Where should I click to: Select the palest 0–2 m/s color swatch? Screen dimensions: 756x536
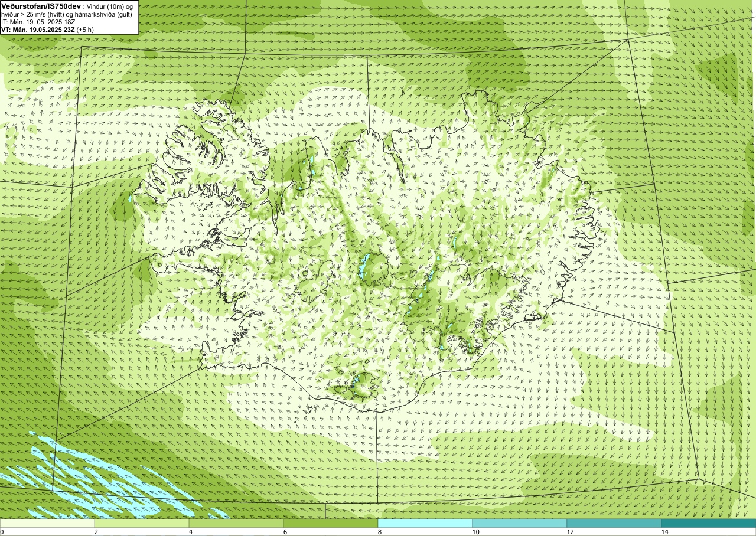(47, 523)
